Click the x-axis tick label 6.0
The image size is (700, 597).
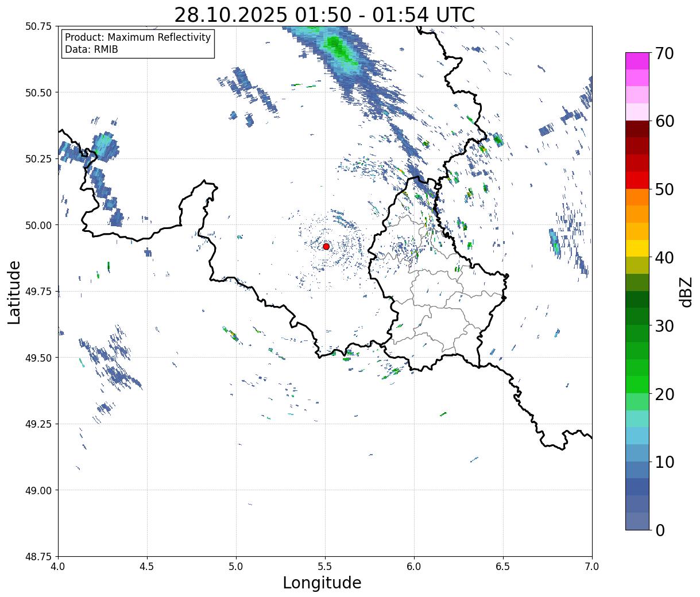pos(414,566)
